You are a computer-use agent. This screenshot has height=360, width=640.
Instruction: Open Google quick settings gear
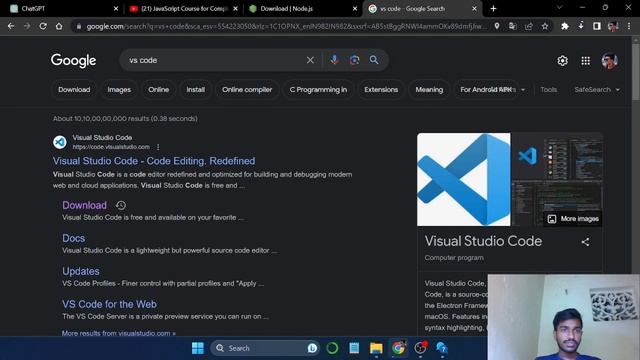pos(562,61)
